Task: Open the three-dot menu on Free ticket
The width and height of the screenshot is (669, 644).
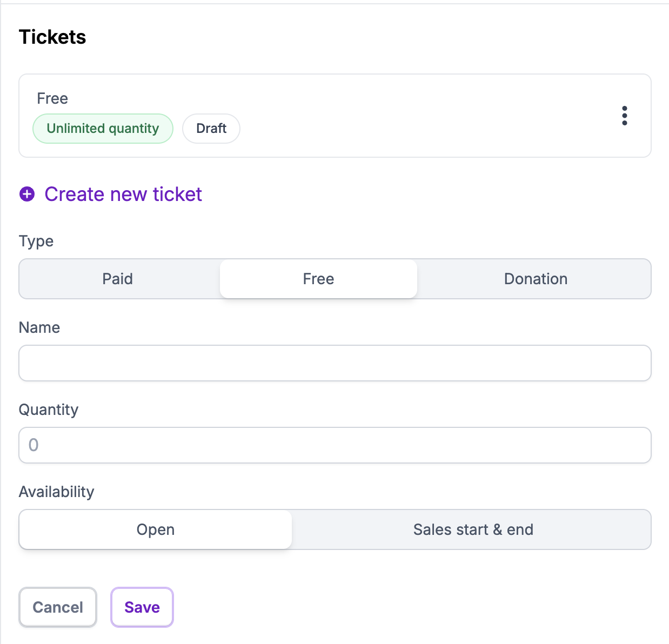Action: pos(625,116)
